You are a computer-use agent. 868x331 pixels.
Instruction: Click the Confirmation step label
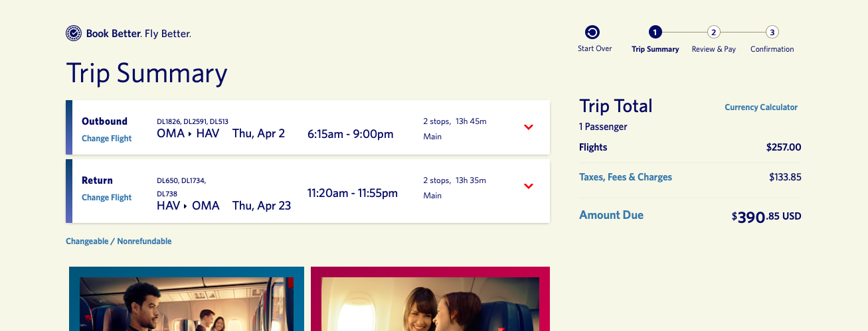pos(772,49)
